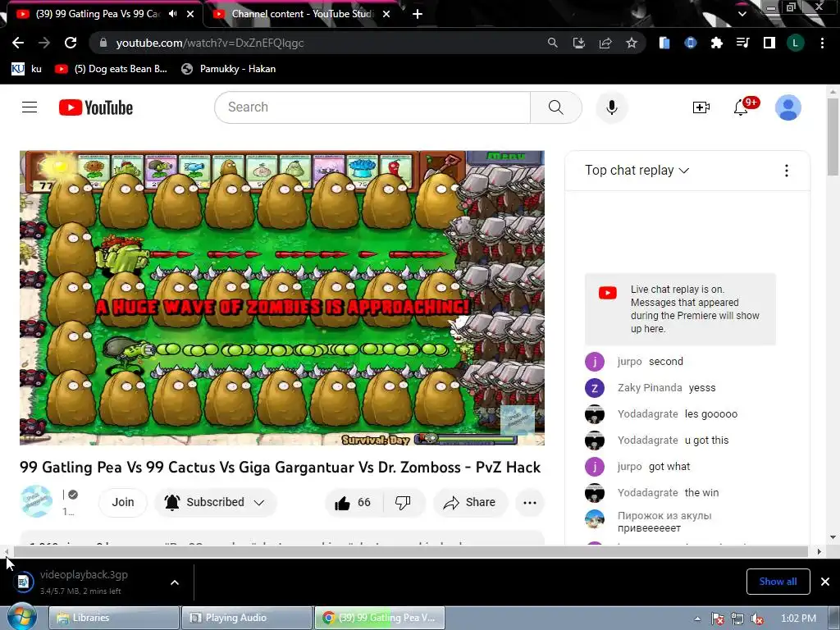Switch to Channel content YouTube Studio tab
Viewport: 840px width, 630px height.
pos(303,14)
